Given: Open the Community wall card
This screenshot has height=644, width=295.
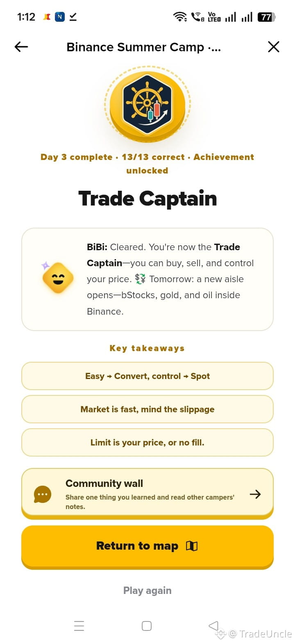Looking at the screenshot, I should [x=147, y=493].
